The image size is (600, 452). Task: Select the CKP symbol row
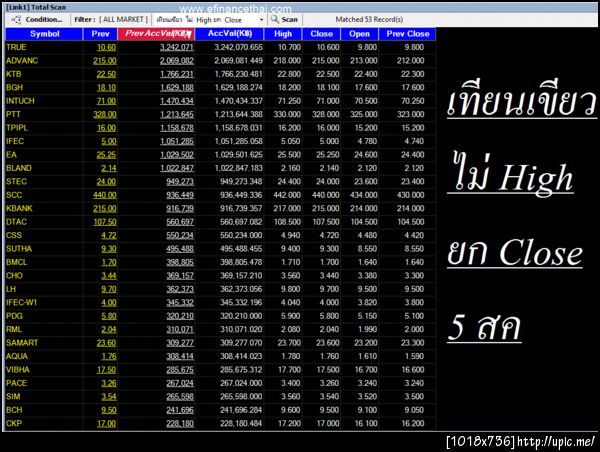click(220, 423)
